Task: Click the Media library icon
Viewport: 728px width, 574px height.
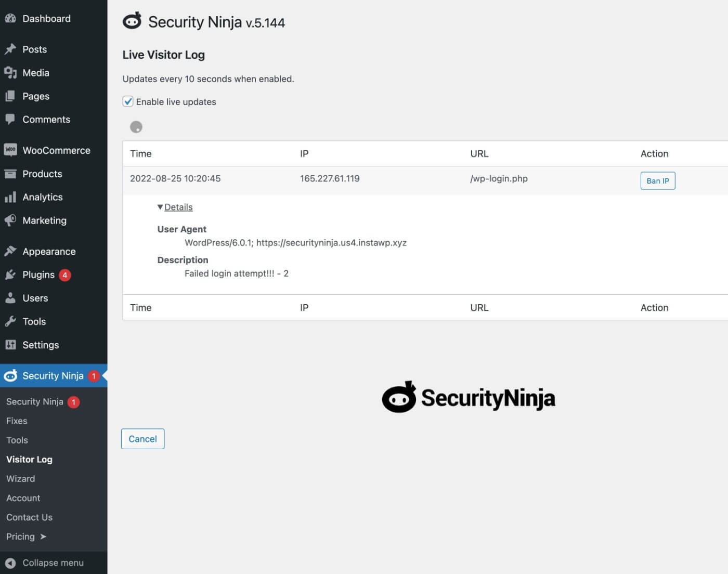Action: [10, 73]
